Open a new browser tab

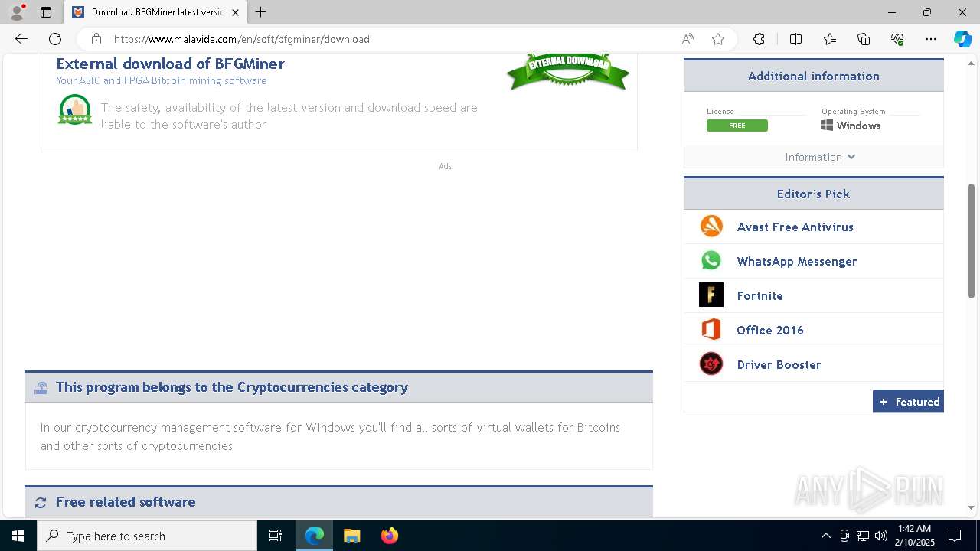[x=260, y=12]
